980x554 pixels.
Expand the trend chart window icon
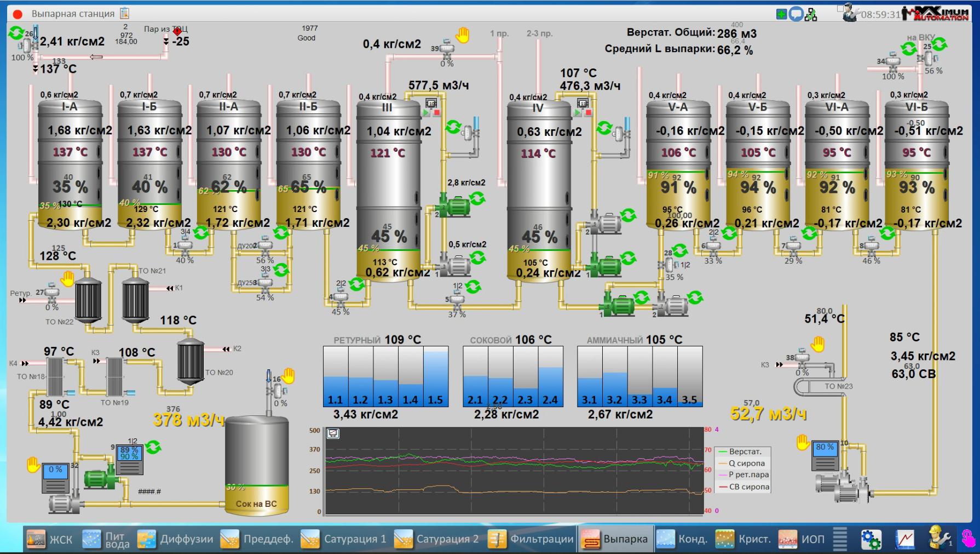click(333, 434)
